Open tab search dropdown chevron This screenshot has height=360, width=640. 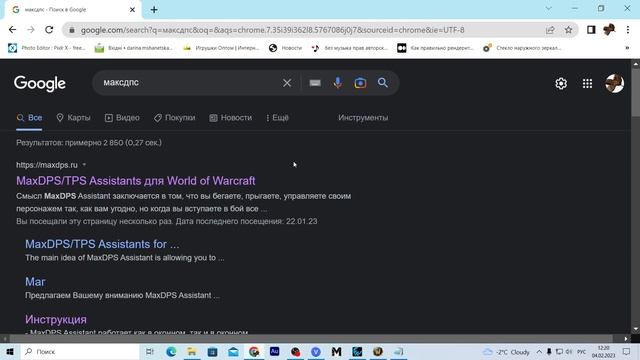(549, 9)
